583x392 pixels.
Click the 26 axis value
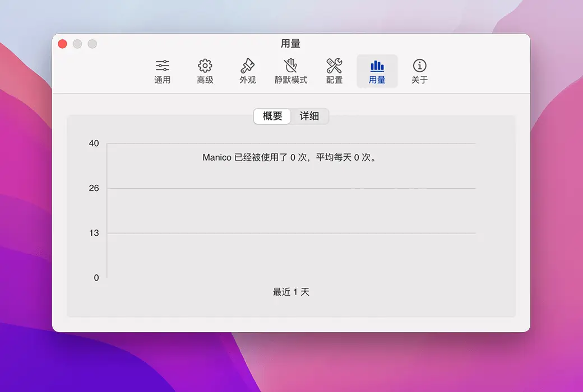pos(94,188)
